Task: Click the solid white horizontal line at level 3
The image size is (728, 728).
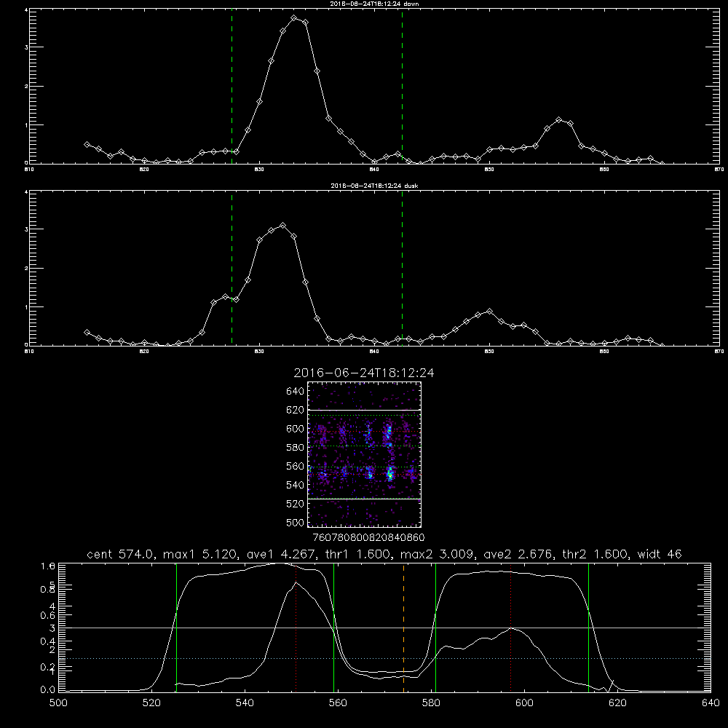Action: click(x=384, y=628)
